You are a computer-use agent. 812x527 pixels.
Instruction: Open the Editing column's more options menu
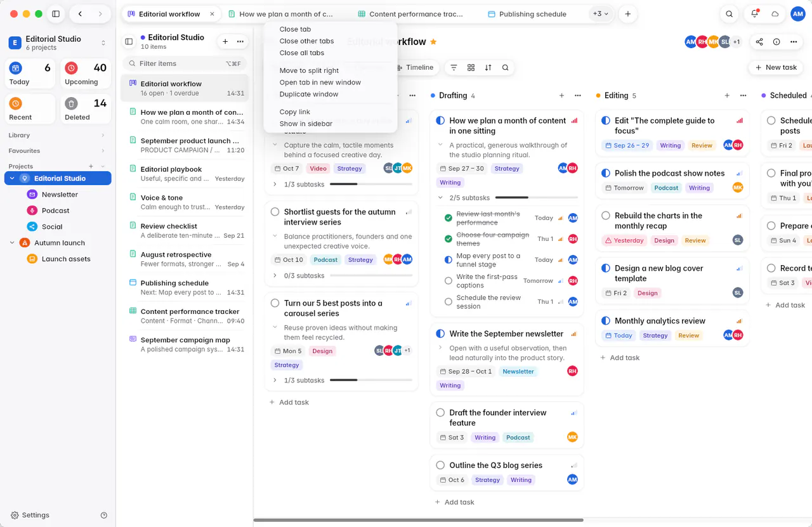tap(743, 96)
